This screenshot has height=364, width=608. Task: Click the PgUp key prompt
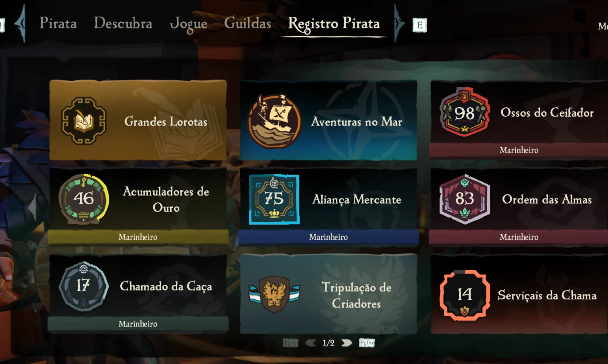click(x=291, y=343)
